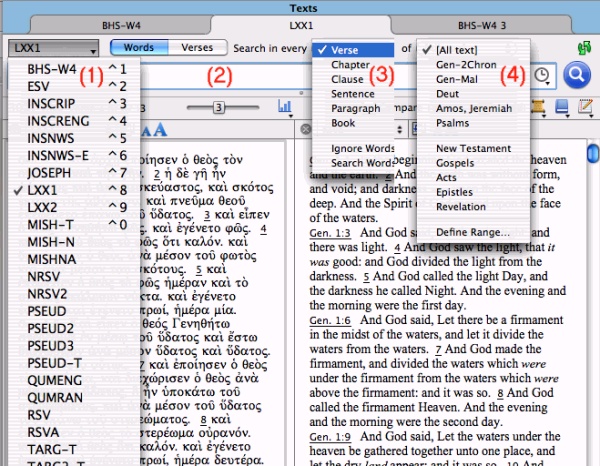Select Ignore Words menu option
This screenshot has width=600, height=466.
click(353, 148)
